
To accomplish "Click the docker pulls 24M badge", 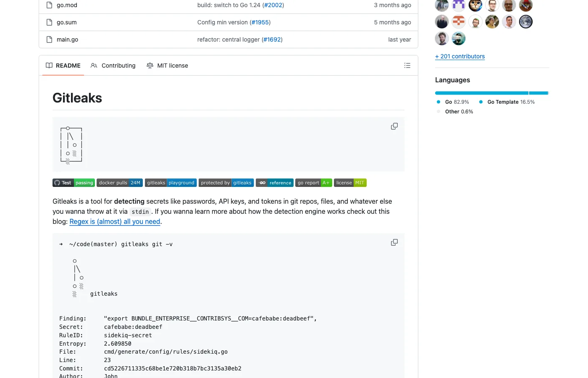I will pos(120,183).
